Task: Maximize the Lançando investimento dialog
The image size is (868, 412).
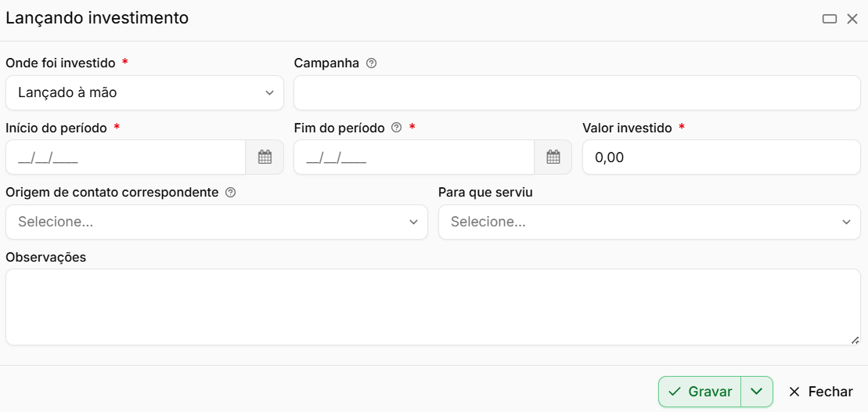Action: pyautogui.click(x=829, y=20)
